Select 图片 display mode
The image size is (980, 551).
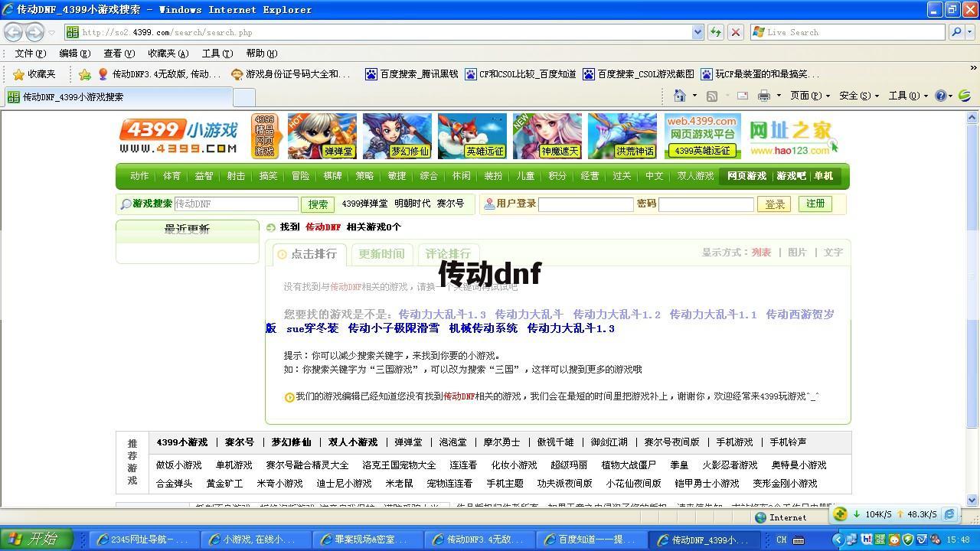coord(797,253)
